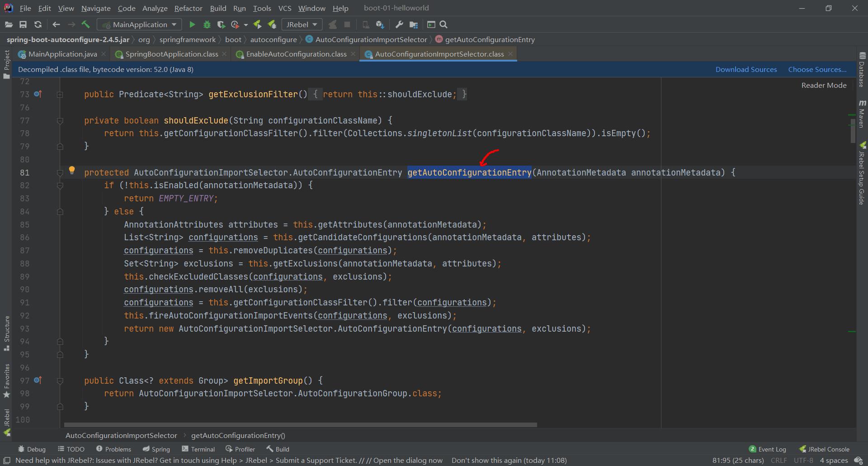Open the Structure tool window
This screenshot has width=868, height=466.
click(6, 333)
